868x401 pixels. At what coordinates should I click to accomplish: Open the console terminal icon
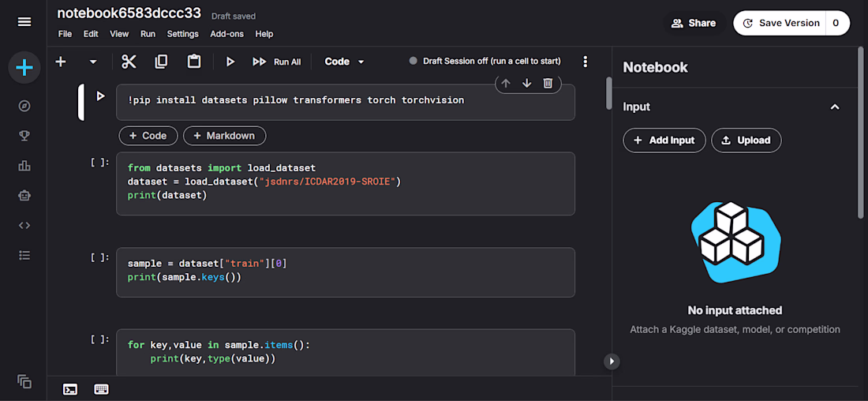pyautogui.click(x=70, y=389)
